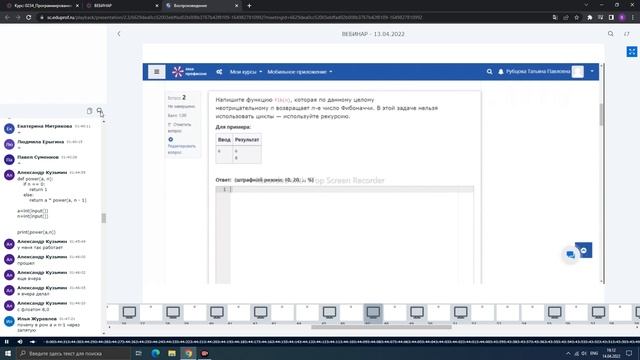Viewport: 640px width, 360px height.
Task: Switch to the first browser tab Курс
Action: click(43, 6)
